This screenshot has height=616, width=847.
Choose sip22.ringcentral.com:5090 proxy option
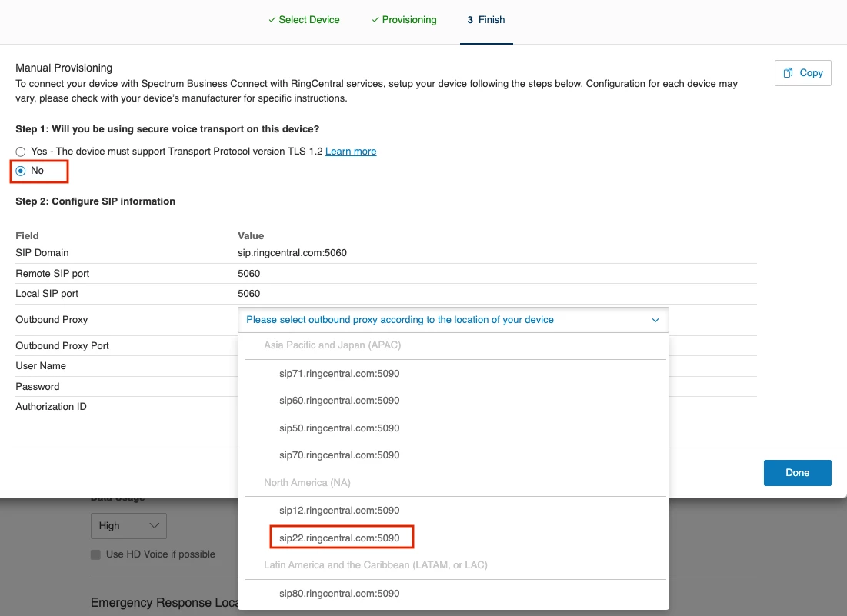point(339,538)
